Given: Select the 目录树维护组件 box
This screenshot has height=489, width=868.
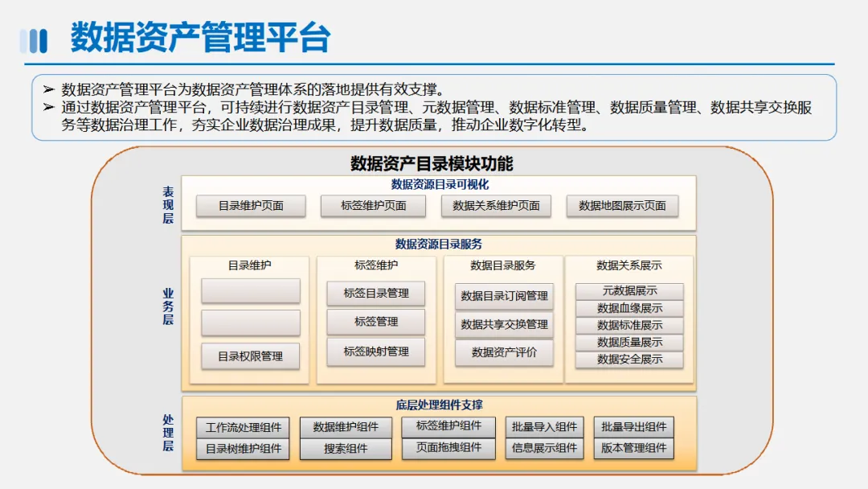Looking at the screenshot, I should coord(243,449).
